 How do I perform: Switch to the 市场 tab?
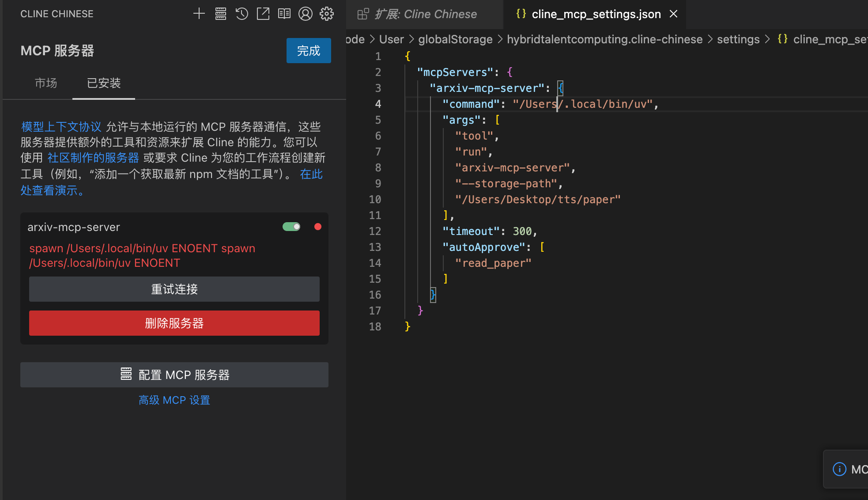pyautogui.click(x=46, y=83)
